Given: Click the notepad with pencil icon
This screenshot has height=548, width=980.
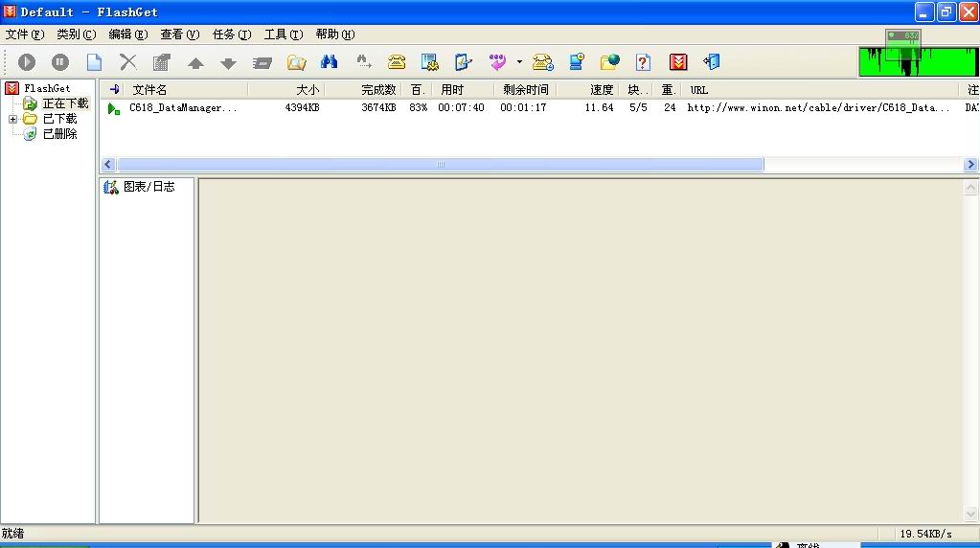Looking at the screenshot, I should tap(463, 62).
